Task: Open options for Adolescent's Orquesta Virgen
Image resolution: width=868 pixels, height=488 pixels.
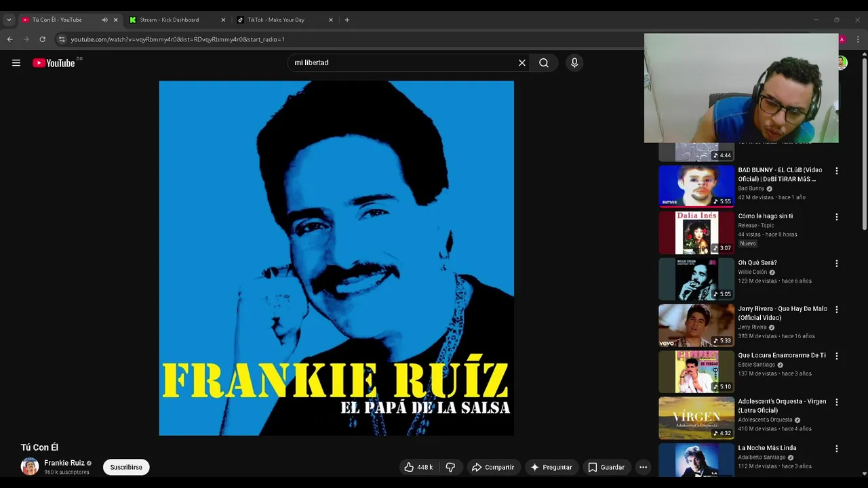Action: tap(836, 403)
